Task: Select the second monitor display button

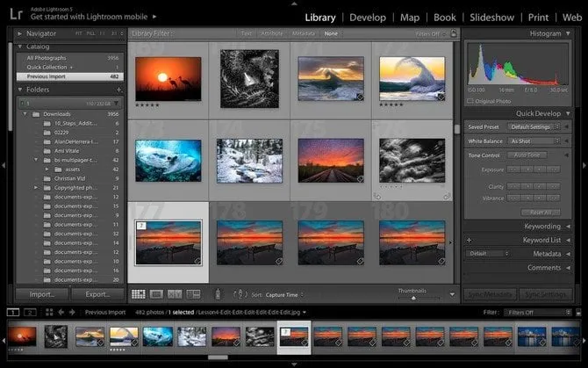Action: click(x=31, y=312)
